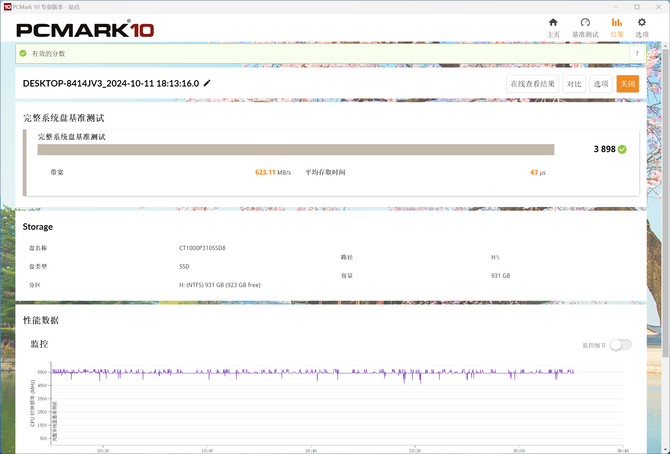
Task: Click the Storage section heading
Action: click(x=38, y=227)
